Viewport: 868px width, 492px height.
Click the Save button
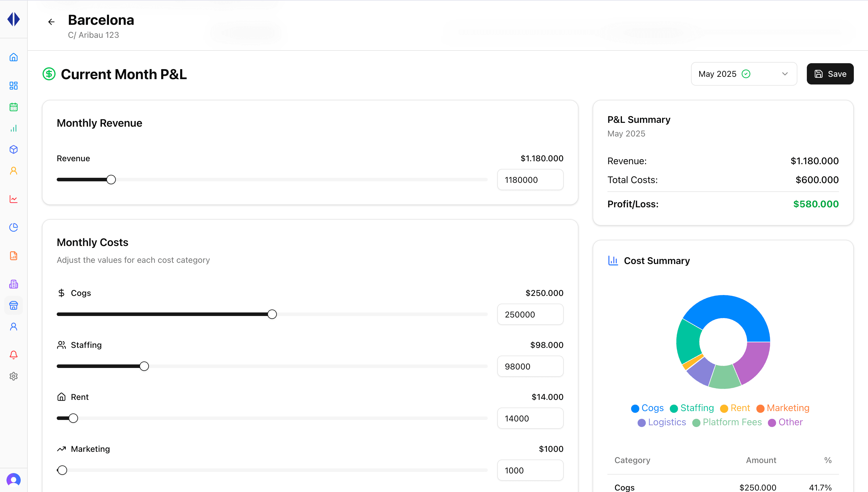tap(830, 74)
